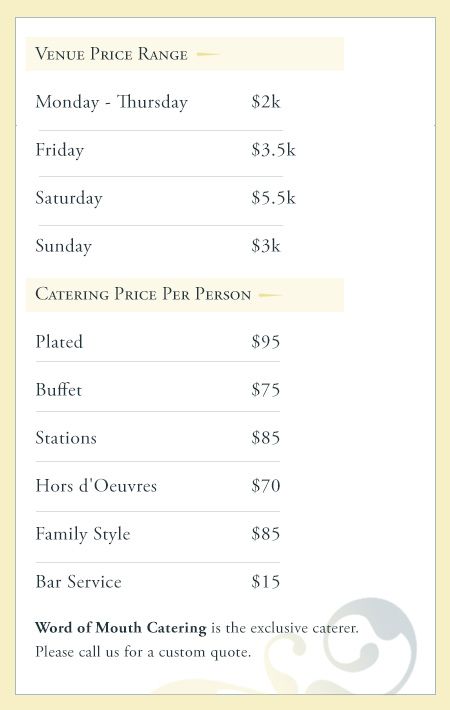The height and width of the screenshot is (710, 450).
Task: Select the Stations catering option
Action: tap(66, 437)
